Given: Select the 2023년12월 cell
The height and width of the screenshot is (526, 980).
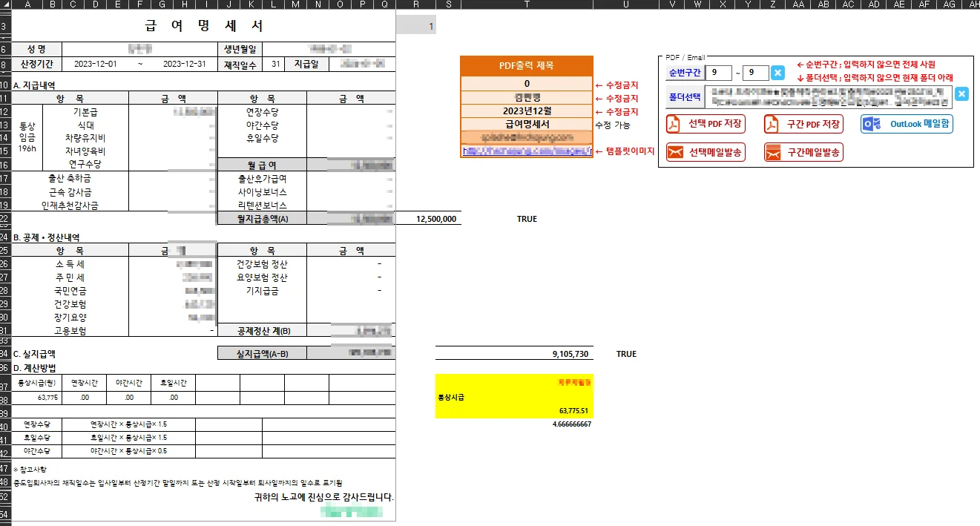Looking at the screenshot, I should coord(527,111).
